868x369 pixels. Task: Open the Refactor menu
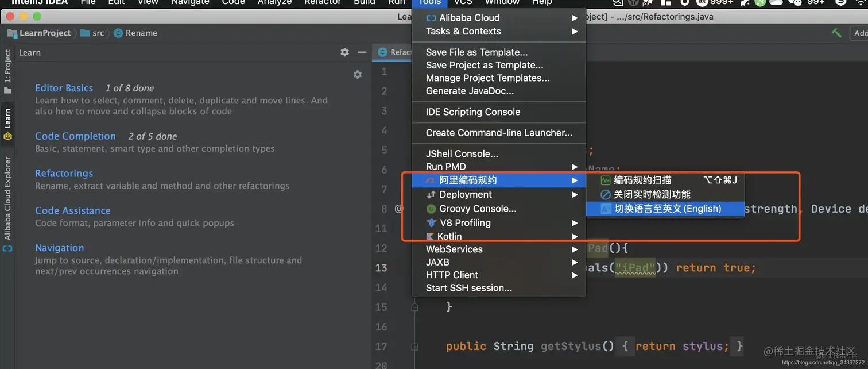pyautogui.click(x=323, y=2)
